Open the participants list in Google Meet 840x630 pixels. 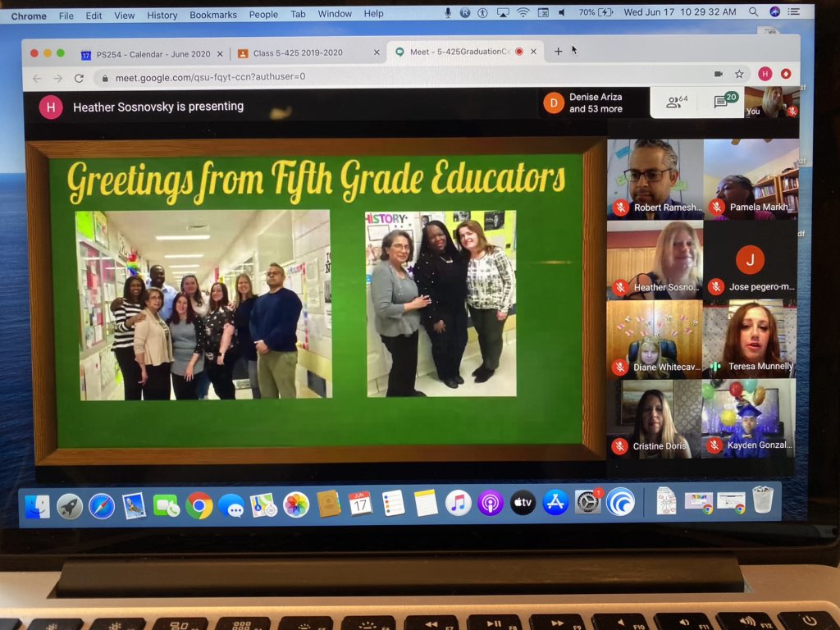(671, 100)
